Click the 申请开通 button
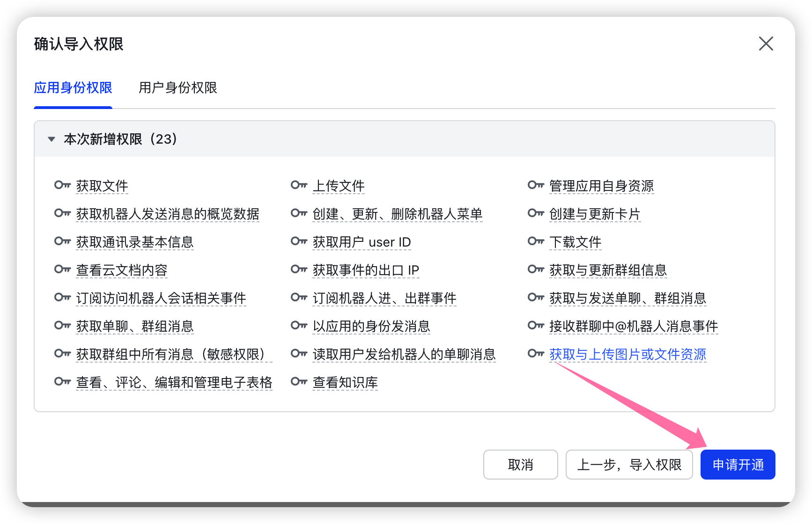This screenshot has width=812, height=524. [738, 465]
